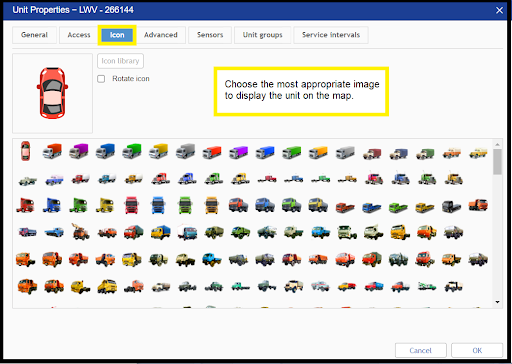Pick blue-cab truck with white cargo box
Screen dimensions: 512x364
187,232
